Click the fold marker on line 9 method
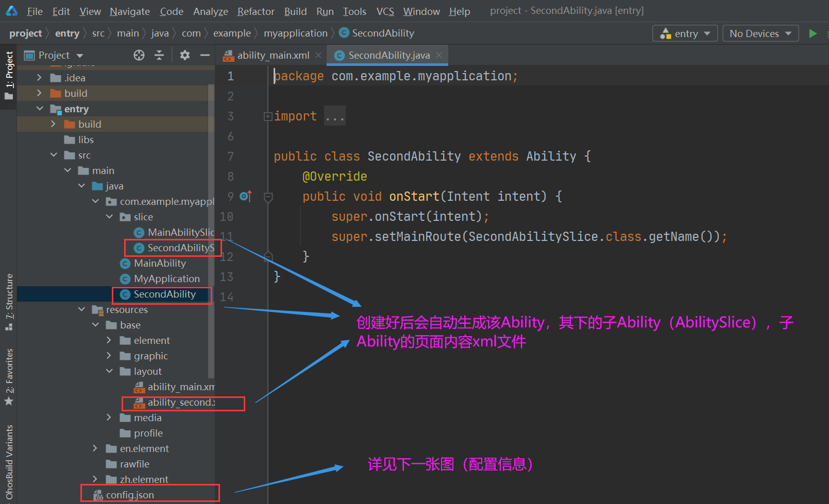This screenshot has width=829, height=504. pos(268,197)
